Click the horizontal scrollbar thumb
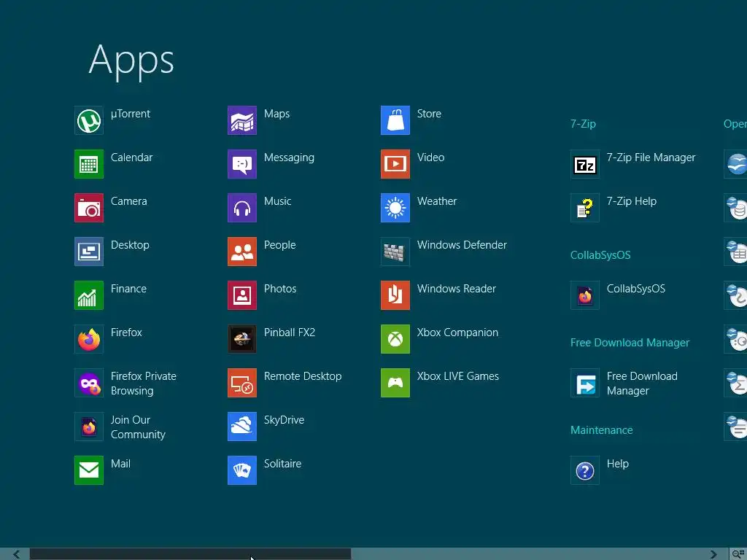747x560 pixels. [x=190, y=554]
